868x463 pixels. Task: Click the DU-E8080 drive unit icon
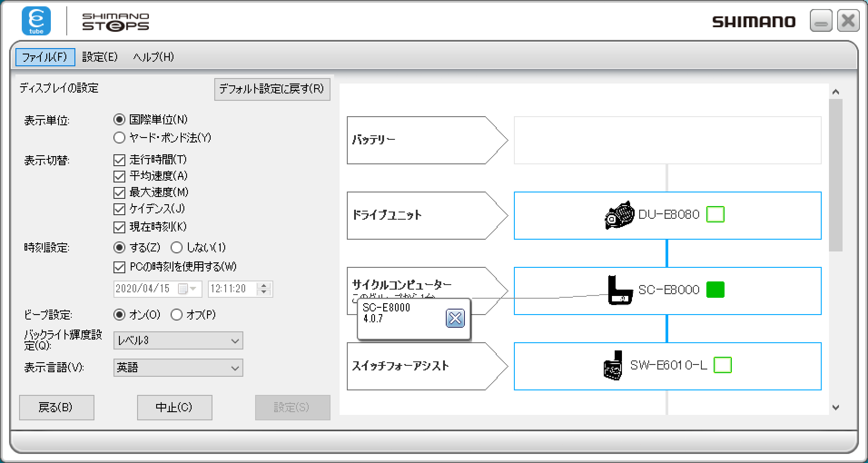pyautogui.click(x=619, y=215)
